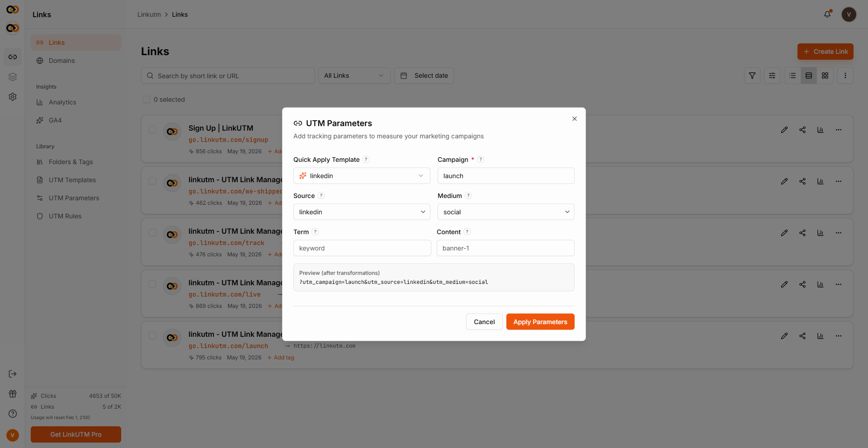Open Folders & Tags in the sidebar
The image size is (868, 448).
pos(76,162)
